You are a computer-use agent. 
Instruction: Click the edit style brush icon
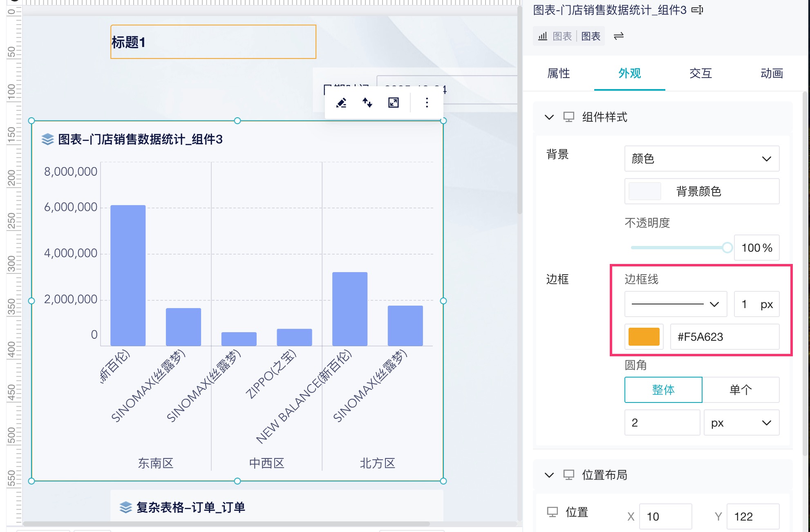(341, 103)
